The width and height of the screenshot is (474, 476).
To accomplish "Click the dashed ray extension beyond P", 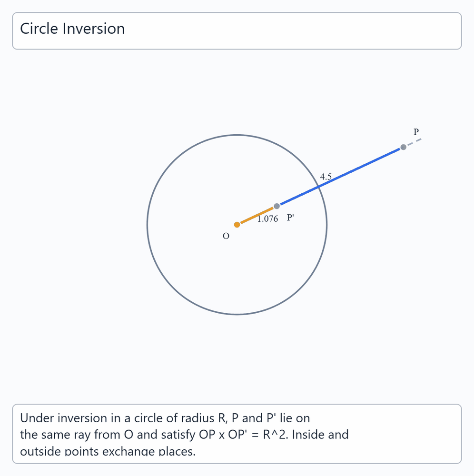I will click(414, 142).
